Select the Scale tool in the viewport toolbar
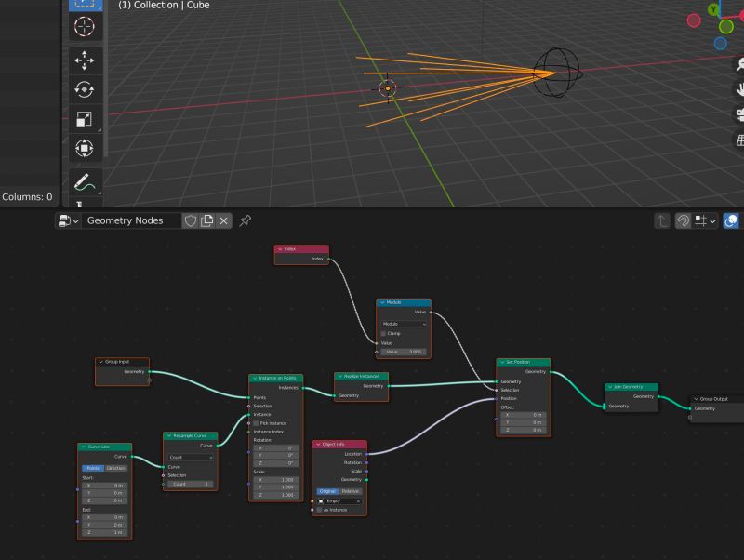 (84, 117)
